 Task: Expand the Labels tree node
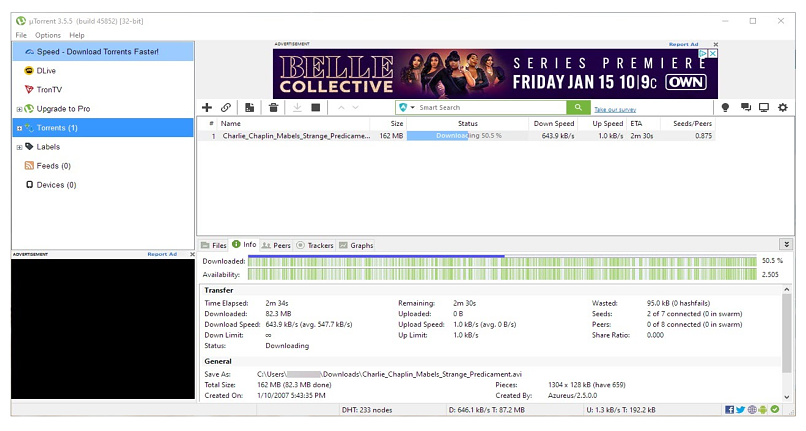click(19, 147)
